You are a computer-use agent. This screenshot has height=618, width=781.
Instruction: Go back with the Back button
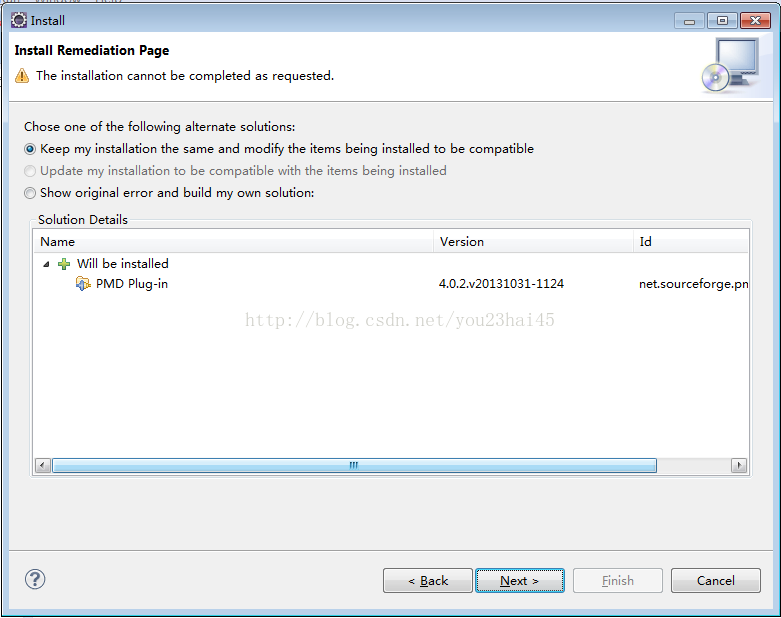(428, 581)
